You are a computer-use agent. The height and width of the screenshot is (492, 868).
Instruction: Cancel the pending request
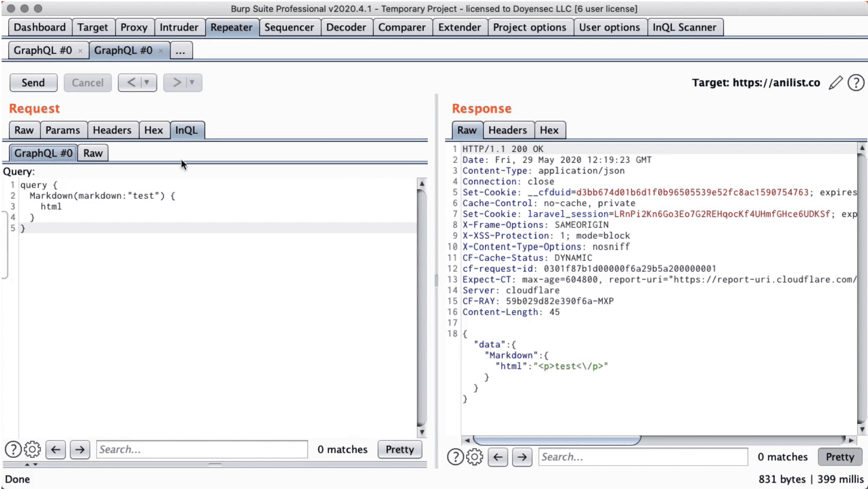[88, 83]
